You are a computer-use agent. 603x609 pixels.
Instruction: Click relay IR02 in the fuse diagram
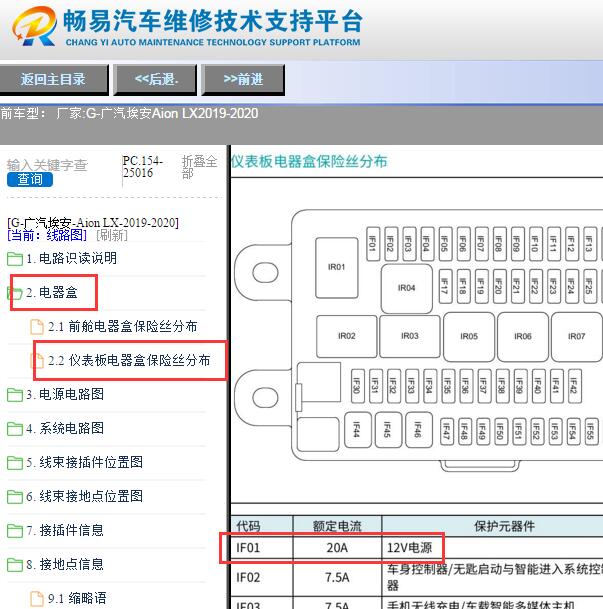tap(347, 336)
